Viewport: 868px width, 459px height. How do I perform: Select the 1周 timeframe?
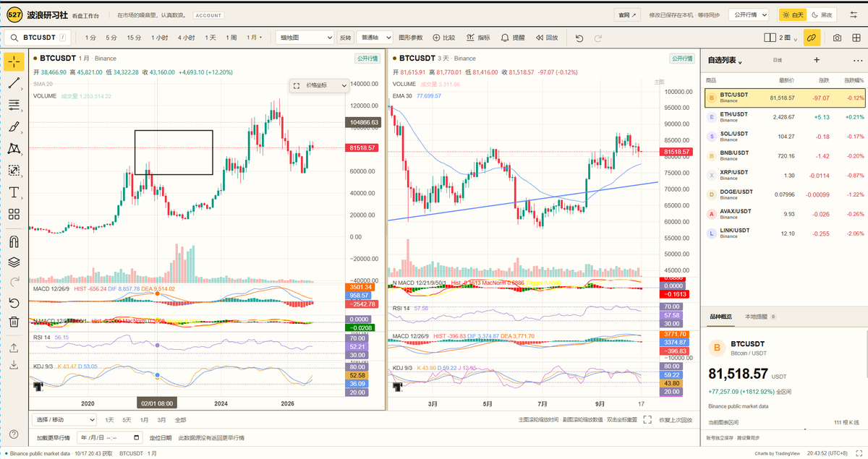tap(231, 38)
